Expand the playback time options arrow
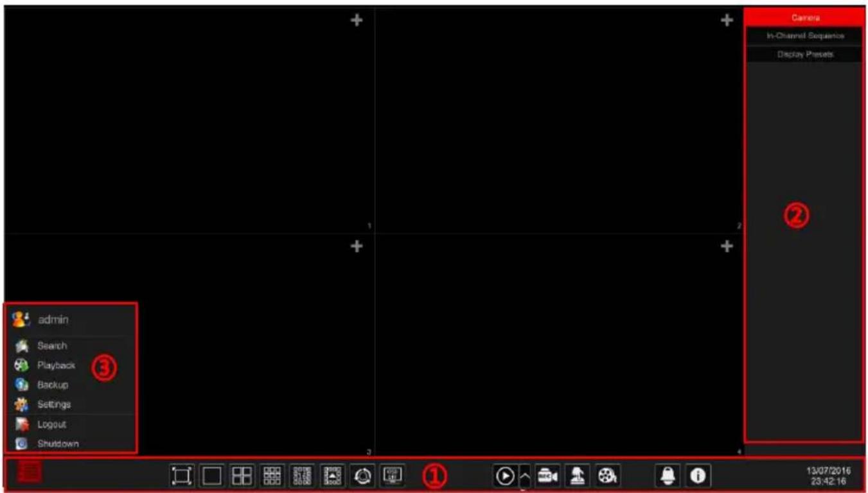Screen dimensions: 868x493 [525, 476]
